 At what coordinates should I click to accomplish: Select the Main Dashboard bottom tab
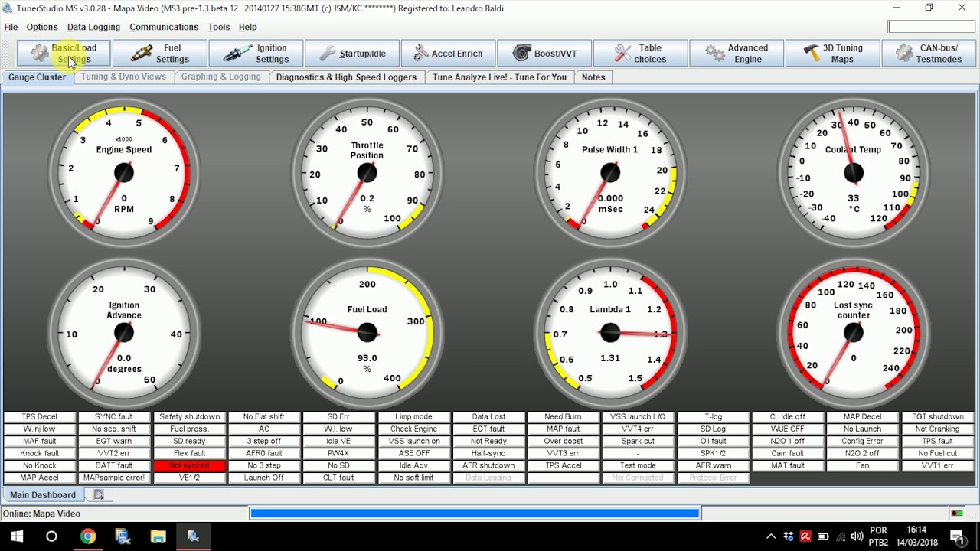point(43,495)
